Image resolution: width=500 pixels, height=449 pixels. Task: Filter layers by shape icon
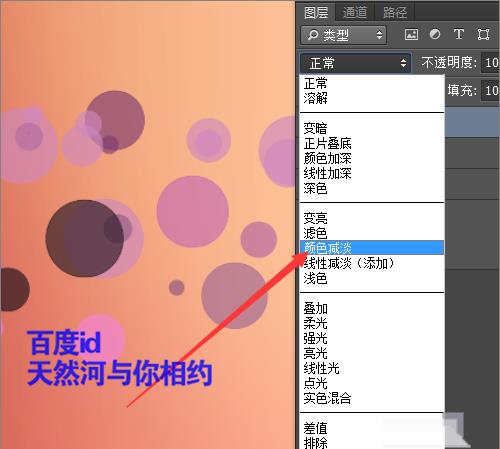coord(483,34)
